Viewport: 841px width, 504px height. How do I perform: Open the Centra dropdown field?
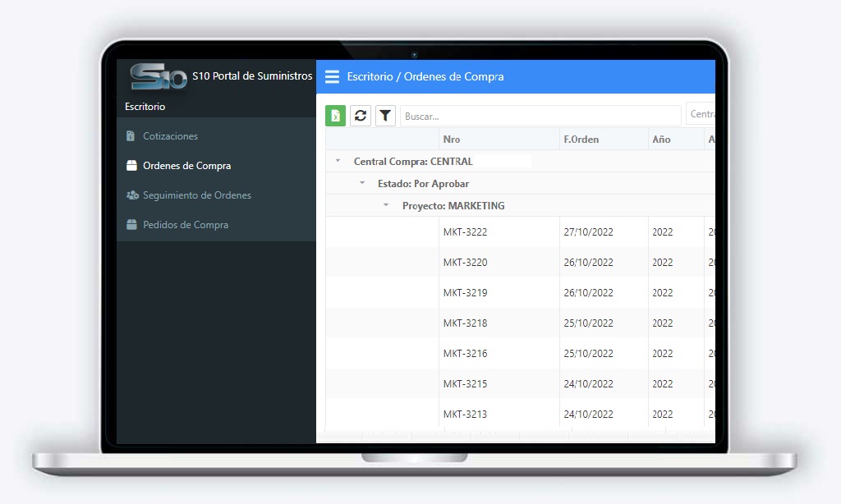click(x=701, y=114)
